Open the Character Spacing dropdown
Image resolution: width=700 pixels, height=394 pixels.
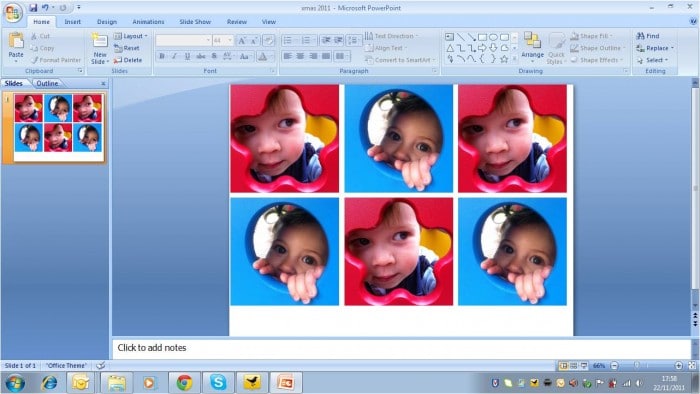[228, 56]
